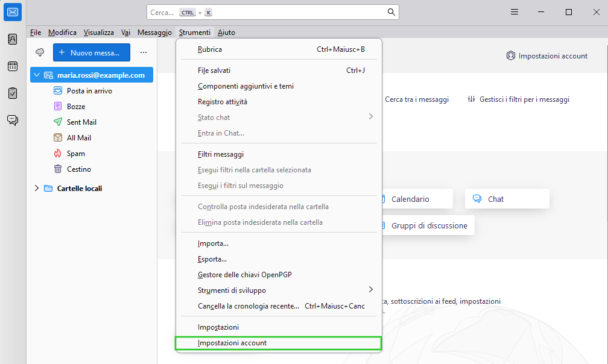Open the hamburger application menu
608x364 pixels.
515,12
